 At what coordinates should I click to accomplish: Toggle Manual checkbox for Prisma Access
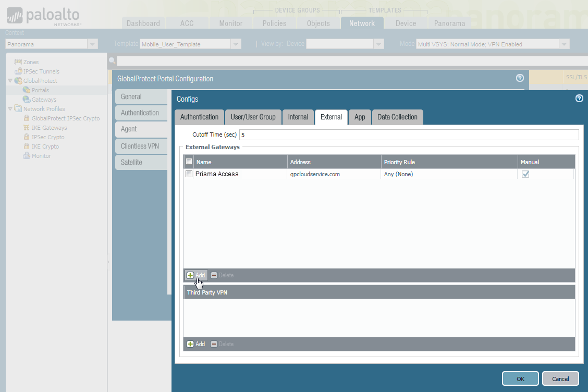coord(525,174)
